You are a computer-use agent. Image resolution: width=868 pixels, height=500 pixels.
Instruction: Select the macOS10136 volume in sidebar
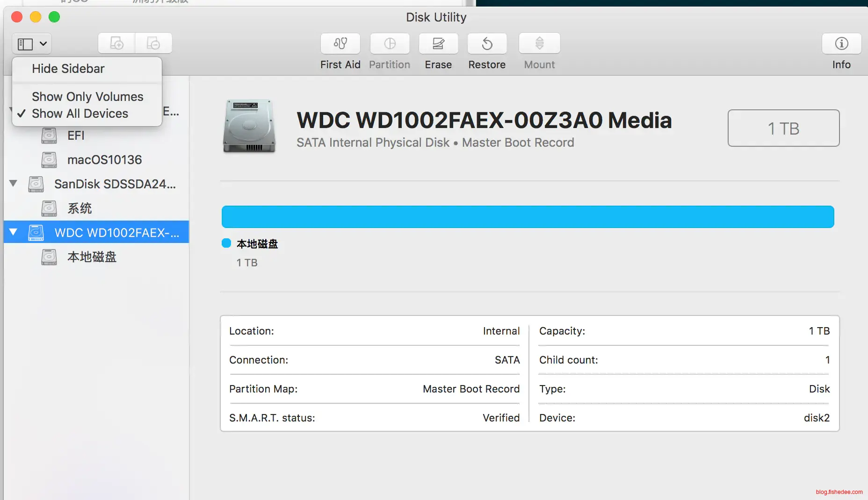[104, 160]
